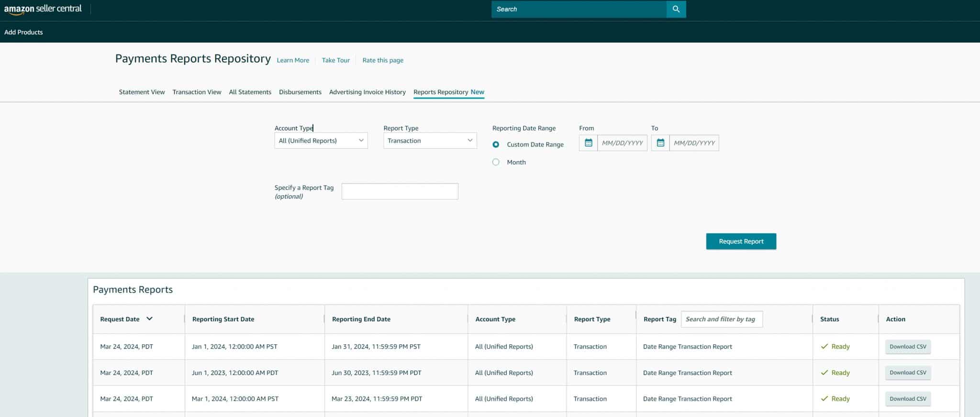The width and height of the screenshot is (980, 417).
Task: Switch to Transaction View tab
Action: pyautogui.click(x=197, y=92)
